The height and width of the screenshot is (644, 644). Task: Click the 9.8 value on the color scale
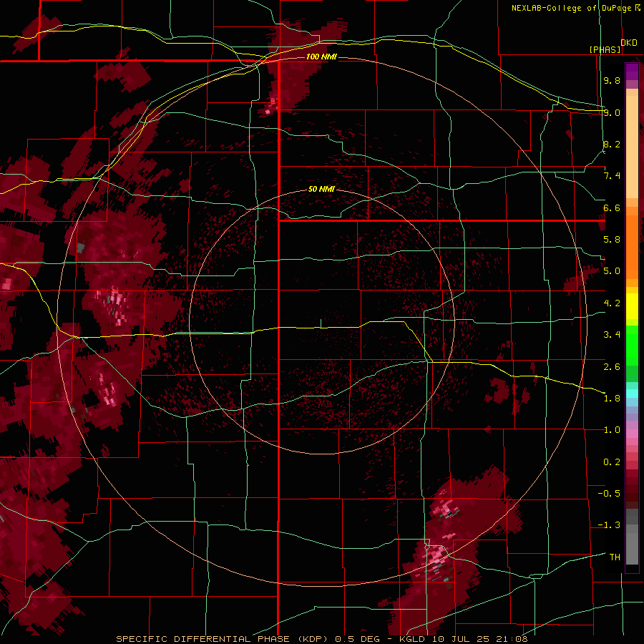612,80
